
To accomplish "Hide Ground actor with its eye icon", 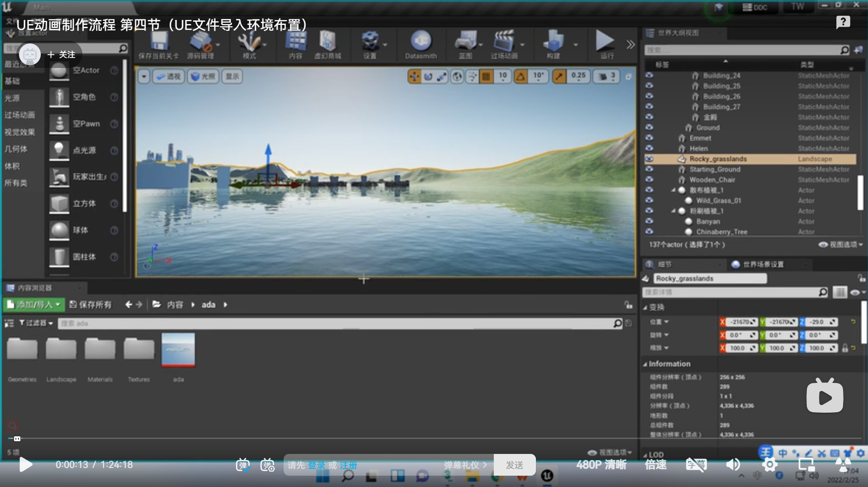I will coord(649,127).
